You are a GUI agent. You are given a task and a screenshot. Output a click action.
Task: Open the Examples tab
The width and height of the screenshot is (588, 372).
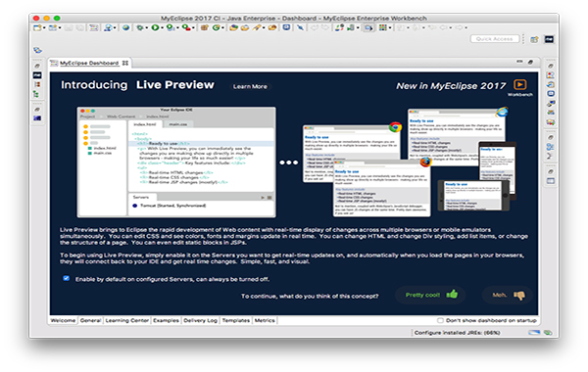coord(166,321)
